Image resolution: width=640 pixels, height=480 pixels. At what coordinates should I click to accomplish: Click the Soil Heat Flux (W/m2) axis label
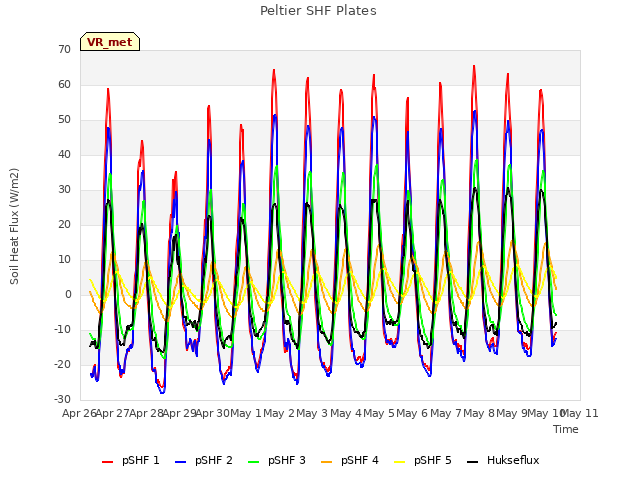14,226
